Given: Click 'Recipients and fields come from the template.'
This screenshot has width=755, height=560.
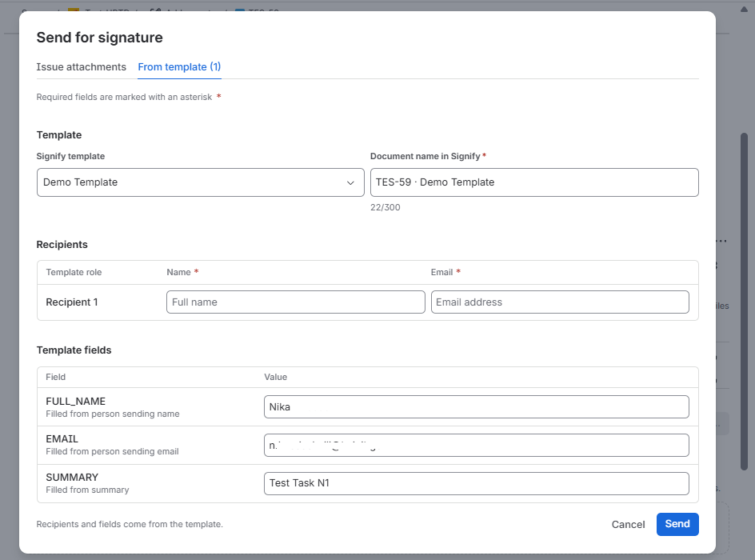Looking at the screenshot, I should tap(130, 524).
